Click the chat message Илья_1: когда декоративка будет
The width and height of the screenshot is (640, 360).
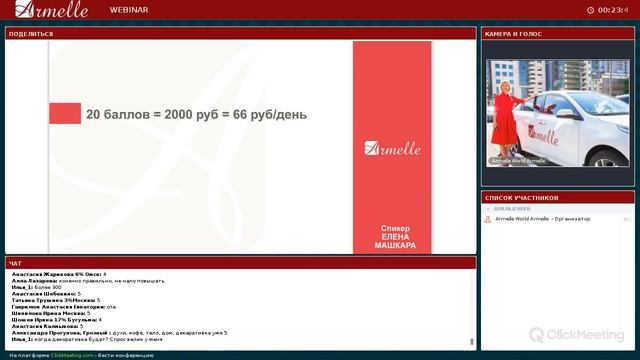pos(87,340)
